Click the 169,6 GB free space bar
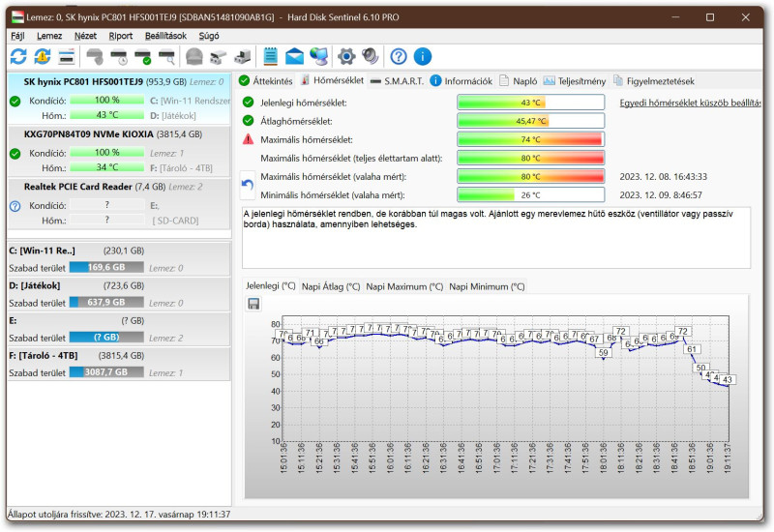The width and height of the screenshot is (774, 532). (x=106, y=268)
